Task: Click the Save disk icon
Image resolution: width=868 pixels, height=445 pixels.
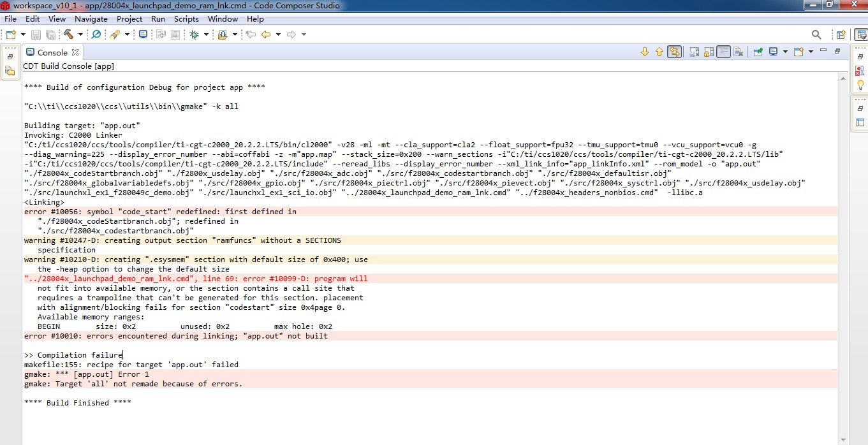Action: (x=36, y=34)
